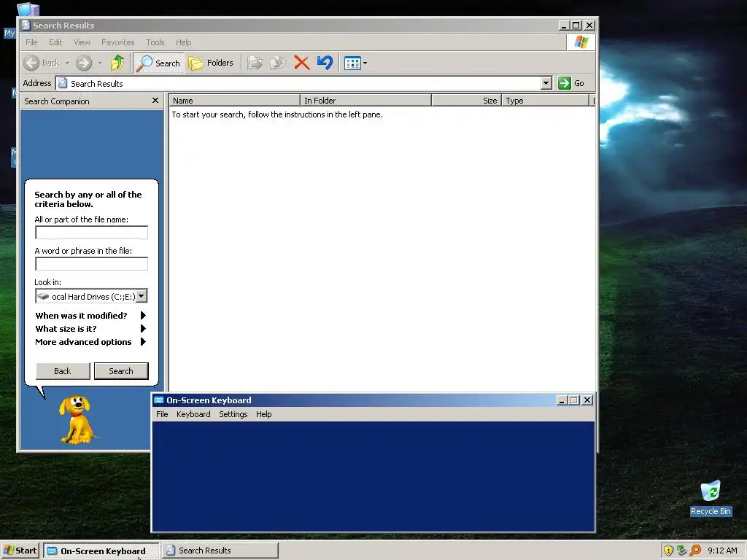Toggle the Search toolbar button
The height and width of the screenshot is (560, 747).
(x=158, y=63)
